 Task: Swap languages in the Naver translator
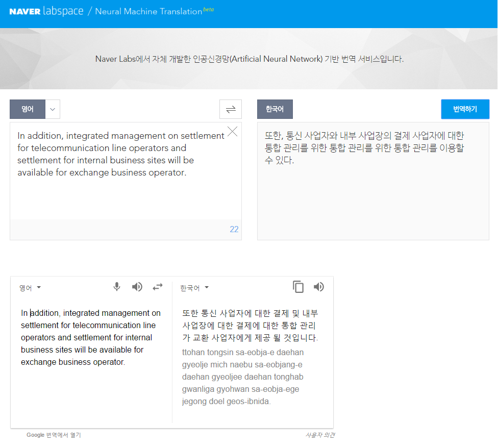click(x=231, y=109)
